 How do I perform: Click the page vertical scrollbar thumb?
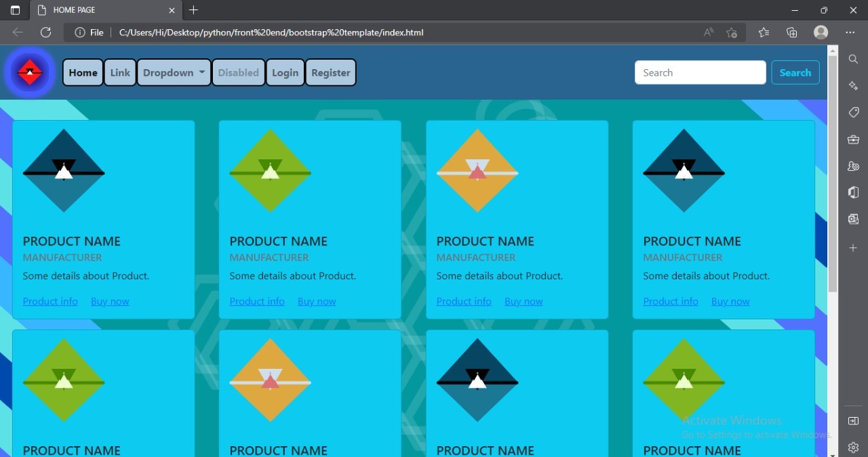(833, 173)
